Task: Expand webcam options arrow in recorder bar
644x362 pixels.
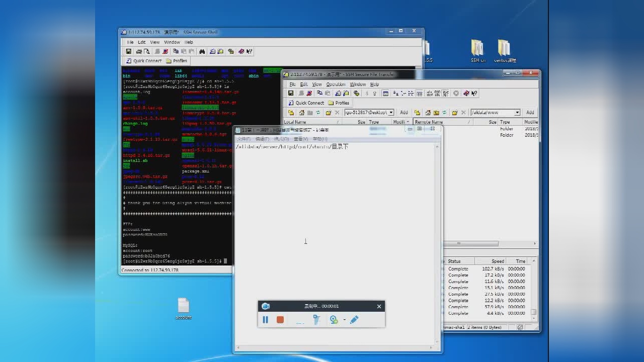Action: (x=345, y=320)
